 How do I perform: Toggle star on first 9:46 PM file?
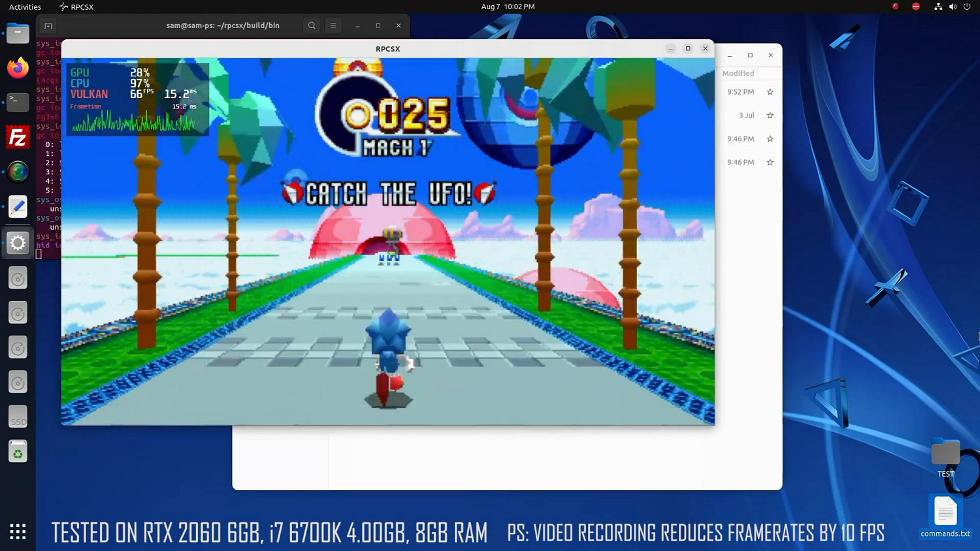pyautogui.click(x=770, y=139)
